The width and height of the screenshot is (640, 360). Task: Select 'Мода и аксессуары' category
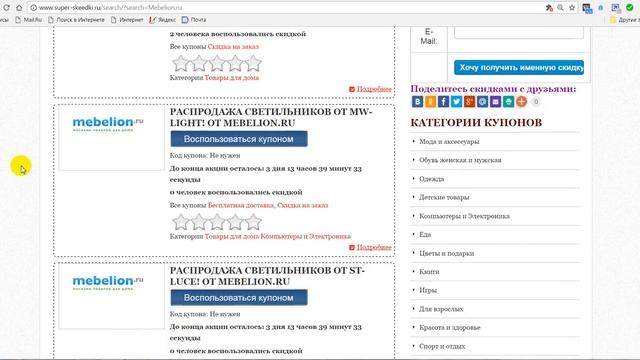pyautogui.click(x=449, y=142)
